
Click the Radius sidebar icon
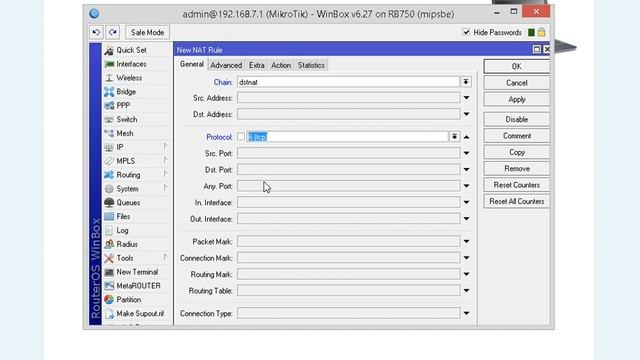(109, 244)
